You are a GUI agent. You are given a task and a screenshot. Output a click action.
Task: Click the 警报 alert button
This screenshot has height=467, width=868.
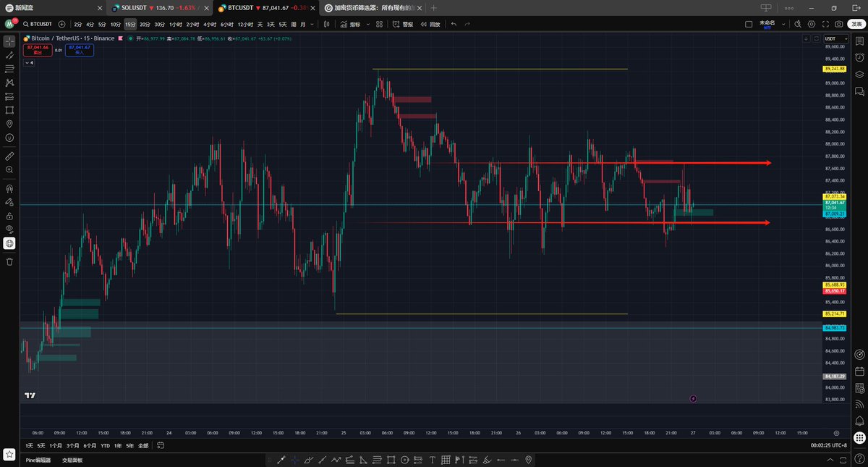pyautogui.click(x=404, y=24)
